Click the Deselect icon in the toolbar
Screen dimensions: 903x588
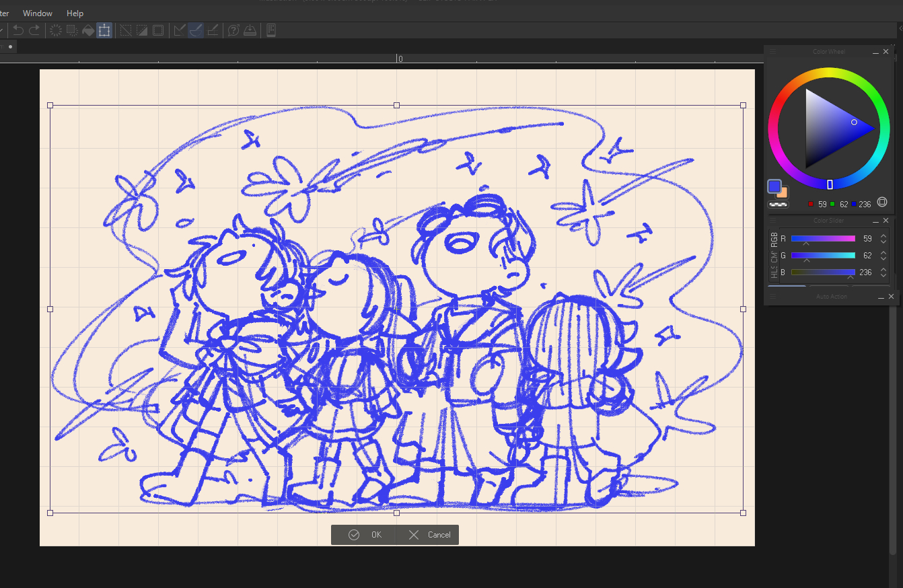tap(125, 30)
